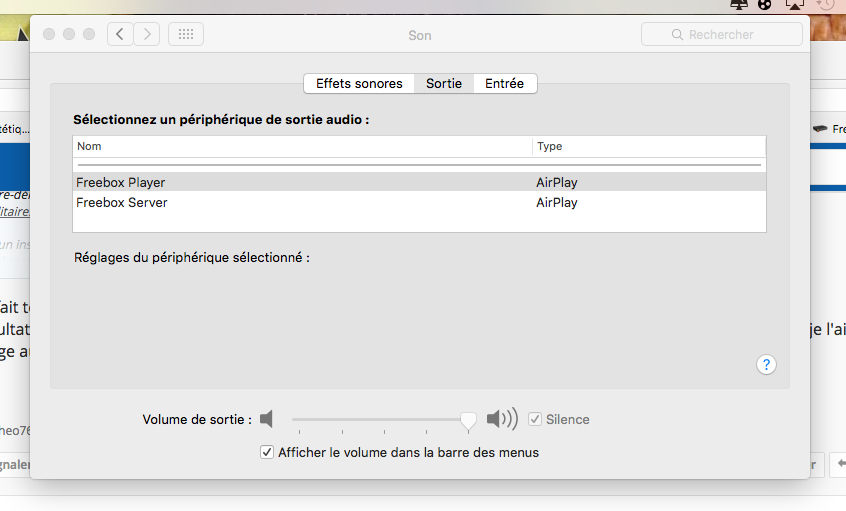Click the Nom column header
The image size is (846, 511).
[x=303, y=146]
